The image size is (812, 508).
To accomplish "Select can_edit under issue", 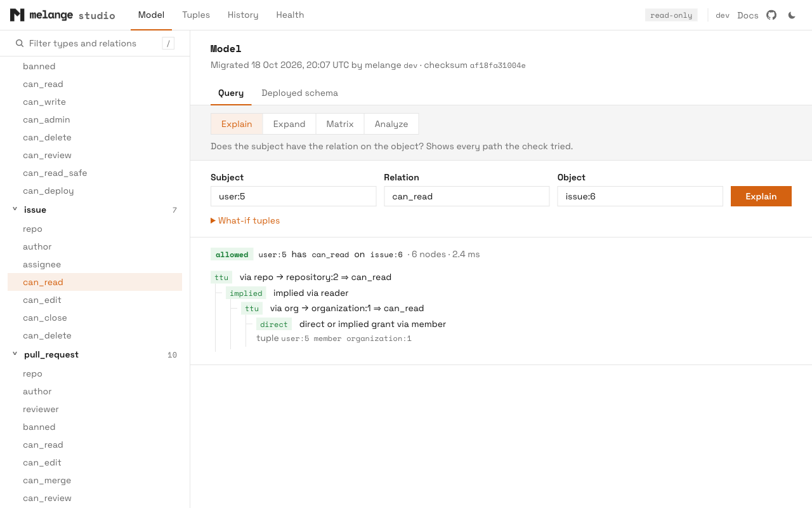I will click(95, 300).
